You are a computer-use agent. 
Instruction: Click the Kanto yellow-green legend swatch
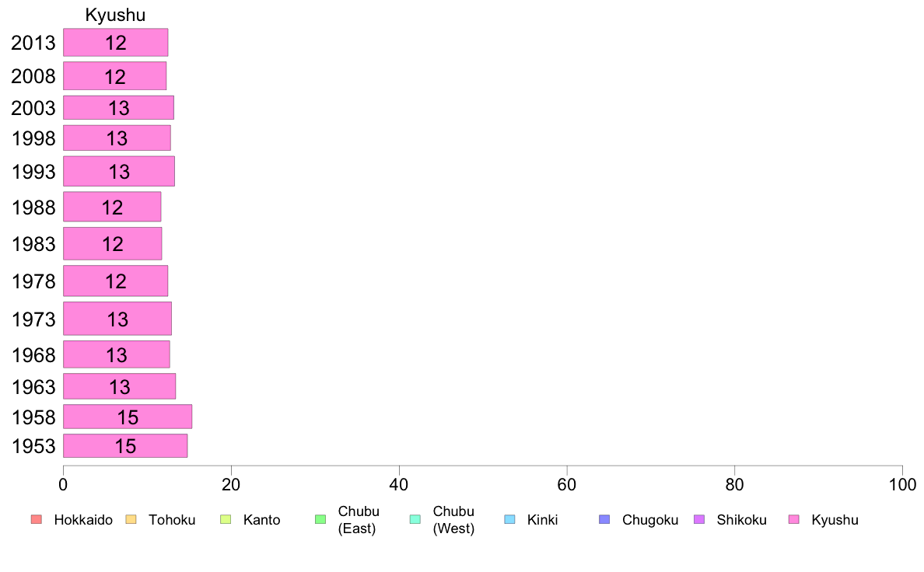(x=226, y=520)
